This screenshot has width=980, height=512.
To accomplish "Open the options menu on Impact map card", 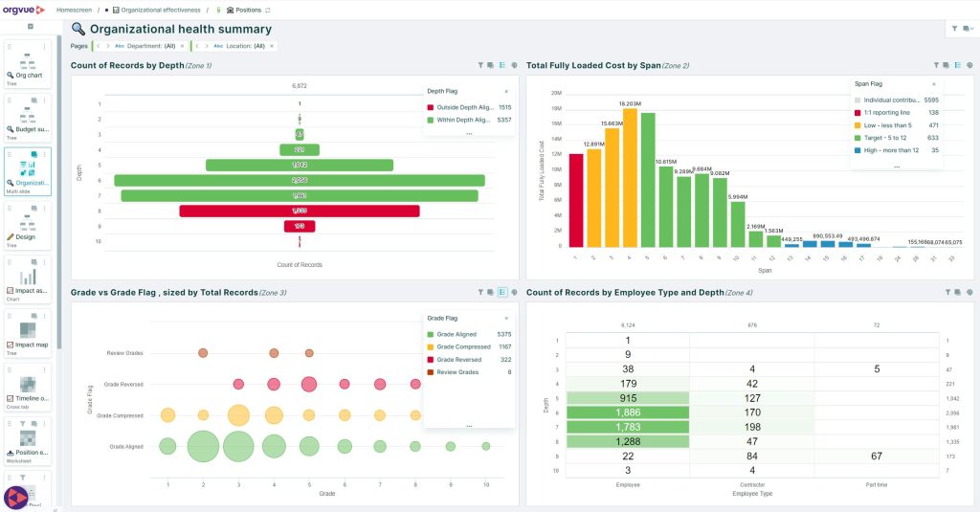I will (44, 317).
